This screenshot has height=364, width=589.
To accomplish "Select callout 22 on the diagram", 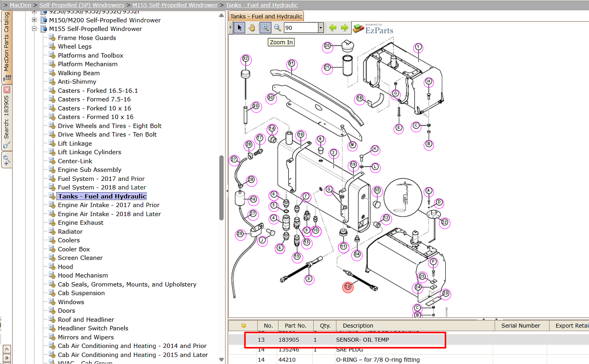I will (444, 222).
